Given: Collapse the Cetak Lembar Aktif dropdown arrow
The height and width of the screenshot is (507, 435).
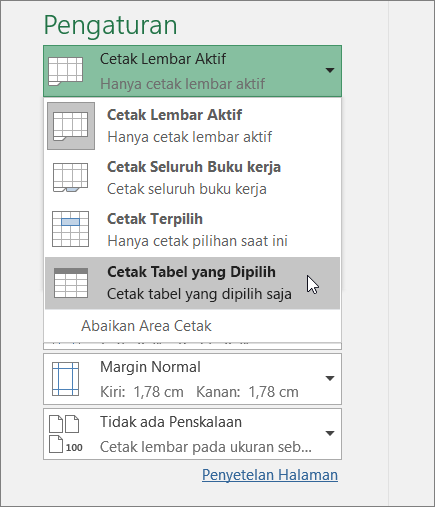Looking at the screenshot, I should (x=330, y=70).
